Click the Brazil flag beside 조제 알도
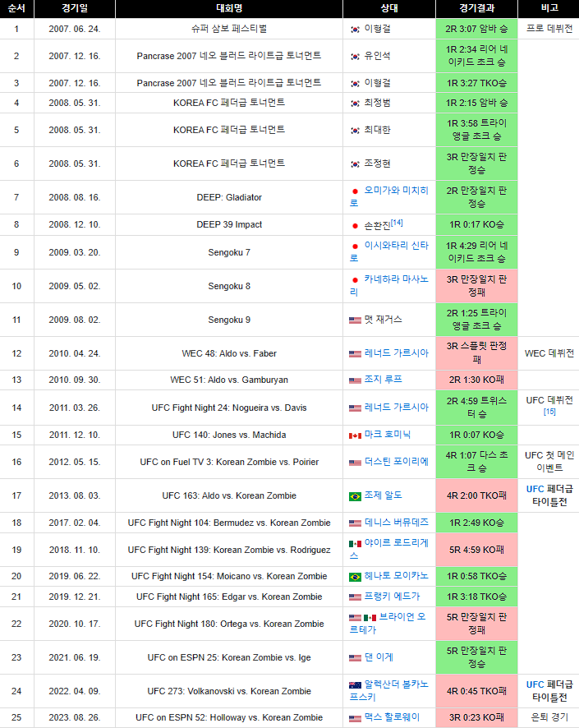This screenshot has width=579, height=728. tap(355, 497)
